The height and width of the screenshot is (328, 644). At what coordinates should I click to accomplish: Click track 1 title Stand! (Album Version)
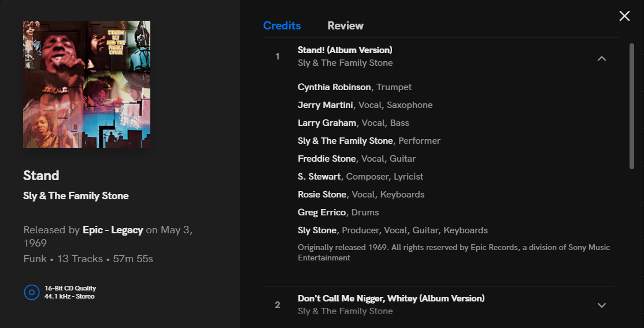345,50
